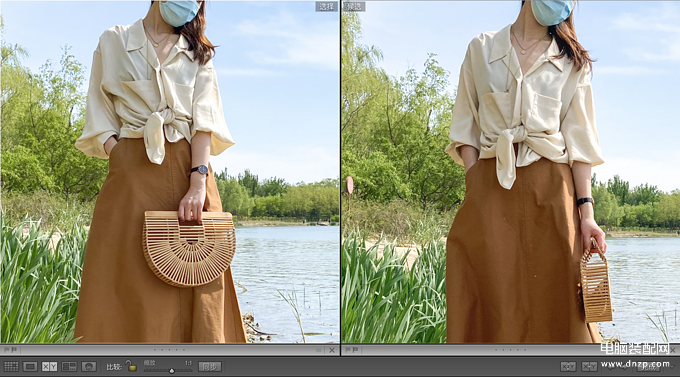Open the People view

coord(88,367)
